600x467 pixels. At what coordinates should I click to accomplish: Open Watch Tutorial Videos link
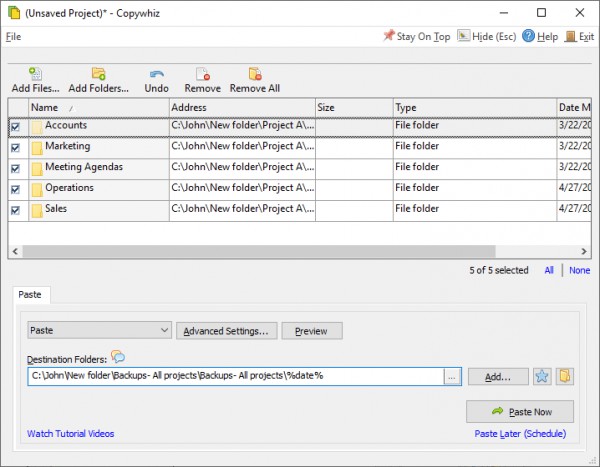point(70,434)
